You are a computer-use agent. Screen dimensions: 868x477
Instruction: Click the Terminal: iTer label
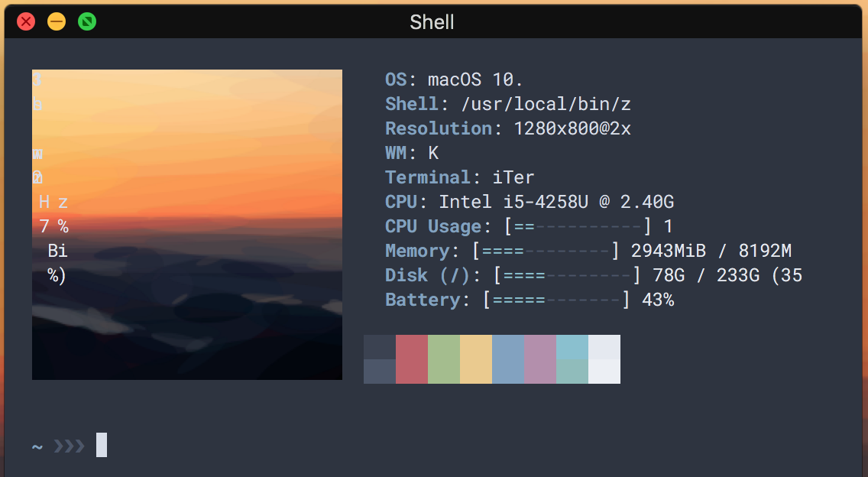pos(458,177)
